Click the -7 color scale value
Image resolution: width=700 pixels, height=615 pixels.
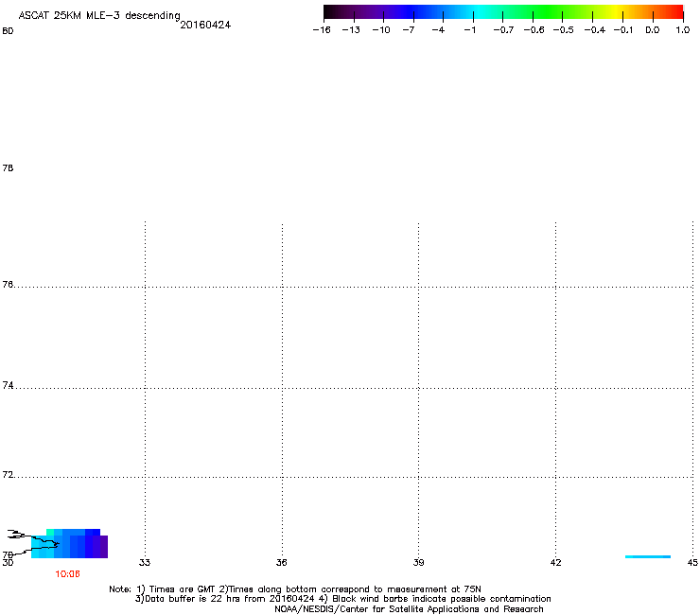tap(409, 30)
